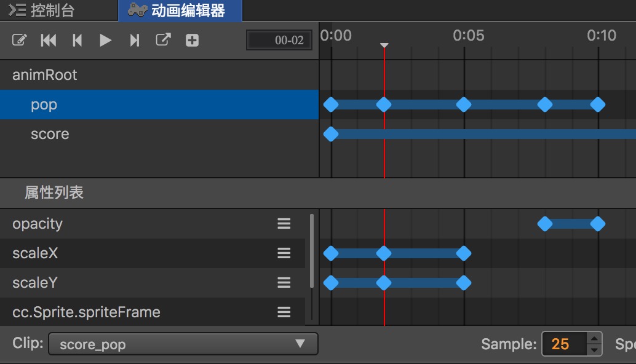Click the Sample value field 25
This screenshot has width=636, height=364.
564,344
